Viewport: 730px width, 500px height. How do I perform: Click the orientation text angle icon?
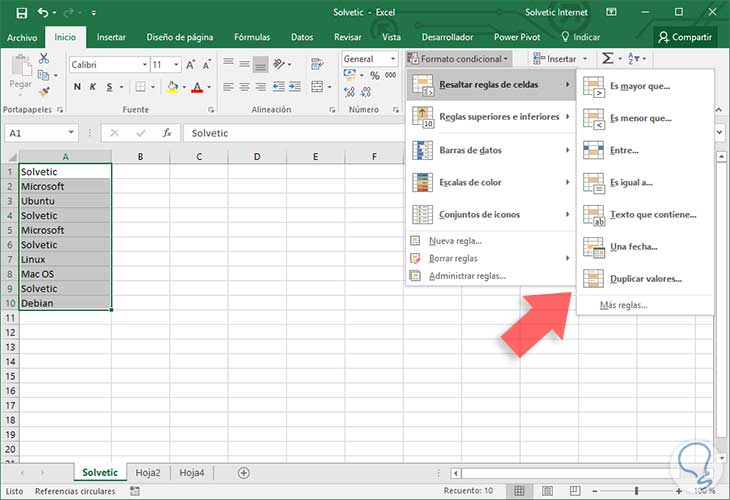279,64
